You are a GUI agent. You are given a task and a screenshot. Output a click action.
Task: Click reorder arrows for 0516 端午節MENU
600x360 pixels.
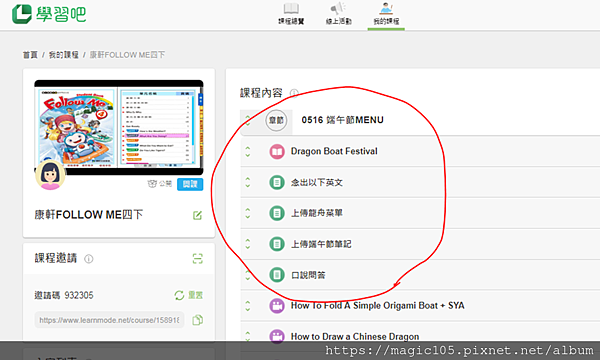coord(248,121)
